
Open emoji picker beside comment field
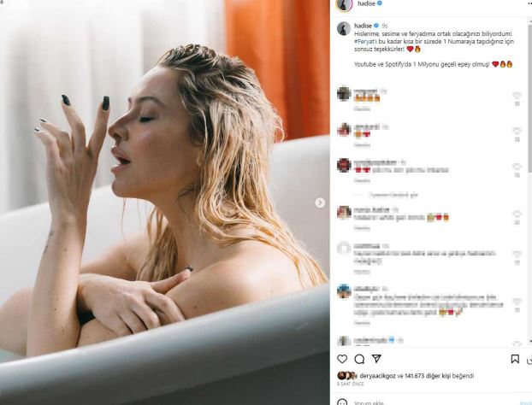(343, 402)
